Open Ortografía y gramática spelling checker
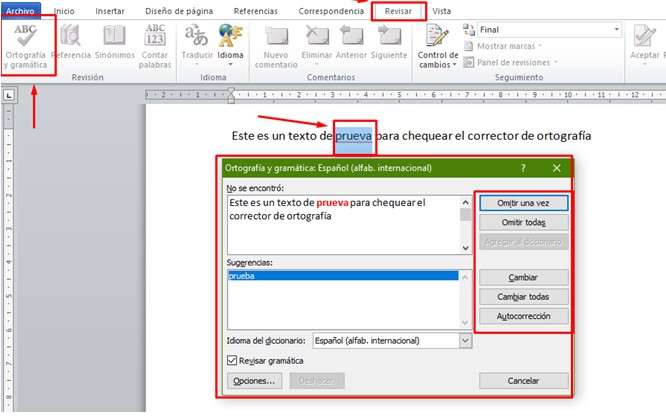The height and width of the screenshot is (418, 666). click(25, 47)
